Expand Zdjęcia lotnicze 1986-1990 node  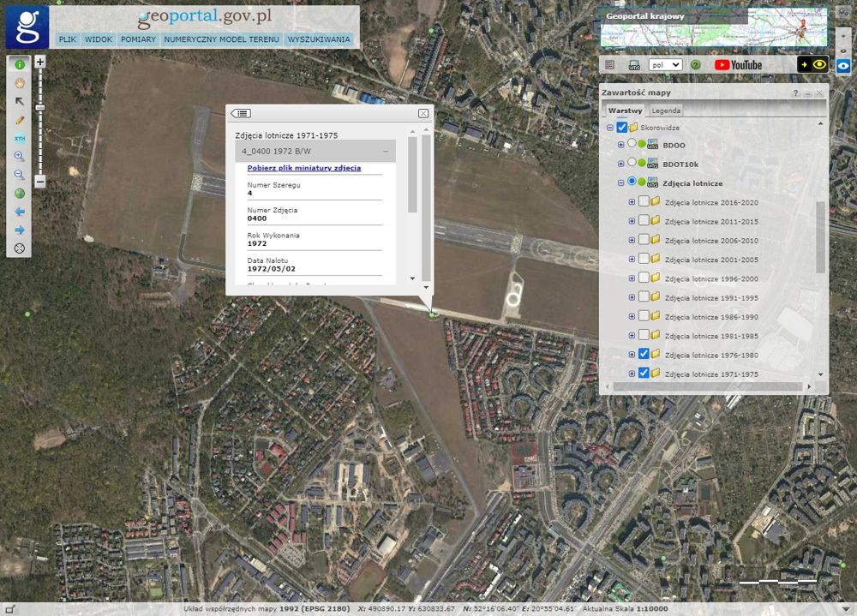(x=632, y=317)
